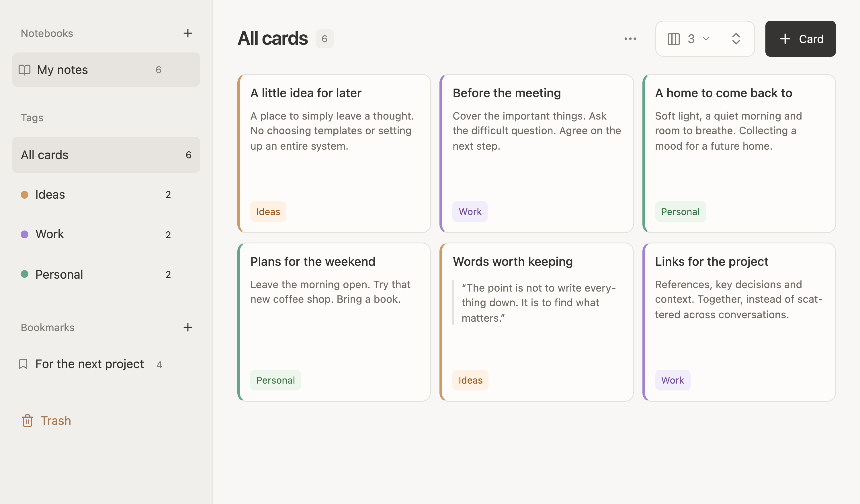Image resolution: width=860 pixels, height=504 pixels.
Task: Click the Trash bin icon
Action: (27, 420)
